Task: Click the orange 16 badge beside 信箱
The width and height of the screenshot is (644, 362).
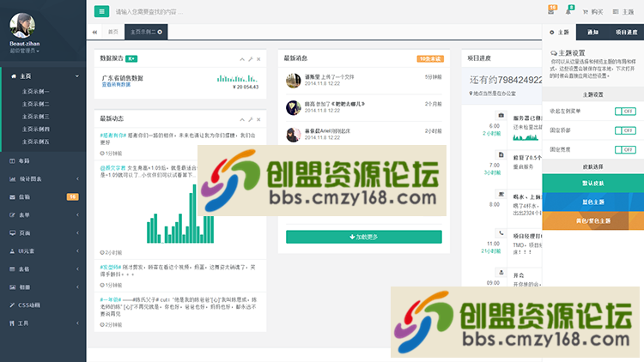Action: tap(73, 197)
